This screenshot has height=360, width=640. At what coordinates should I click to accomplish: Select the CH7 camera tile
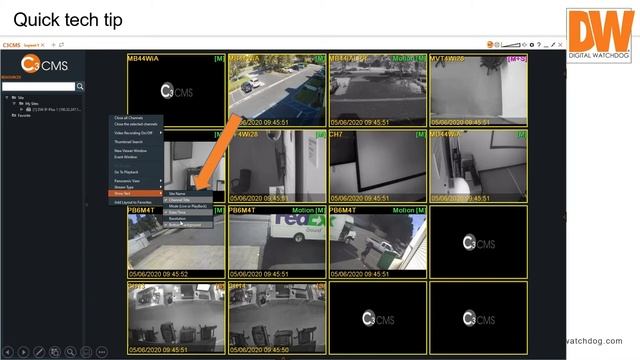[x=378, y=166]
